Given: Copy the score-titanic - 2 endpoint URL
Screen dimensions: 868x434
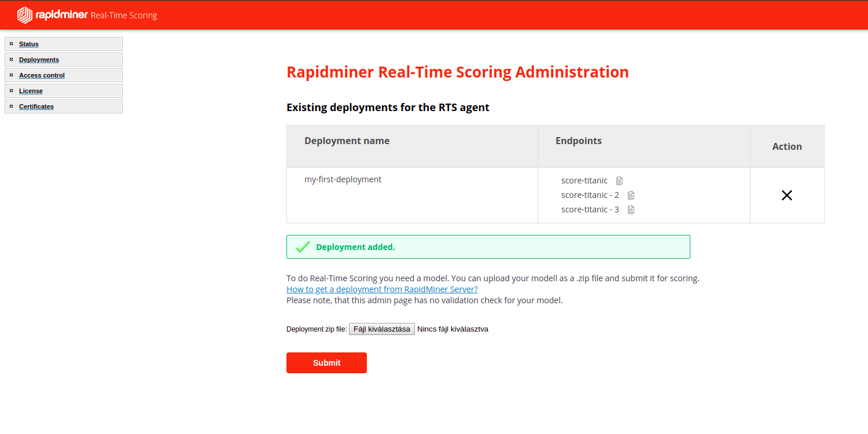Looking at the screenshot, I should [x=631, y=195].
